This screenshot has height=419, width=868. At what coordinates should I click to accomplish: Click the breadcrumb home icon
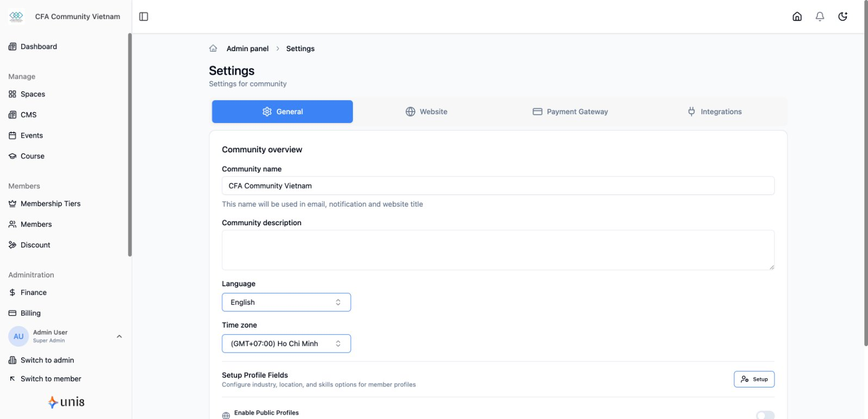tap(213, 48)
